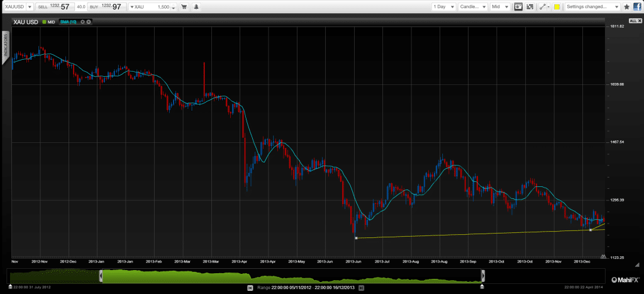Screen dimensions: 644x294
Task: Click the trendline second anchor point
Action: tap(590, 230)
